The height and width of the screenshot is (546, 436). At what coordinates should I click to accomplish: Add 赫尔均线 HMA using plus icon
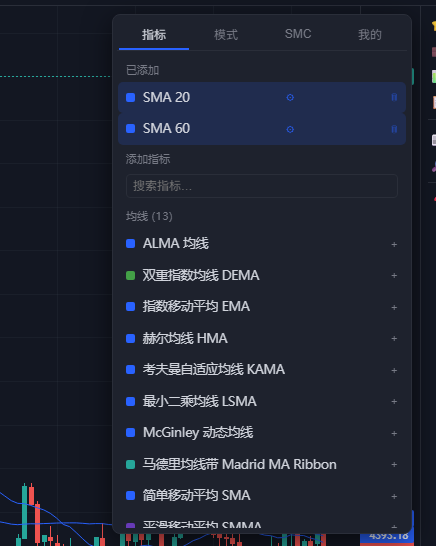tap(394, 338)
